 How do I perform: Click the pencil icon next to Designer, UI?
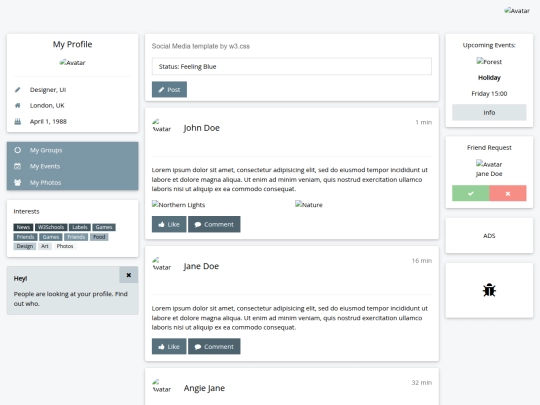click(18, 90)
